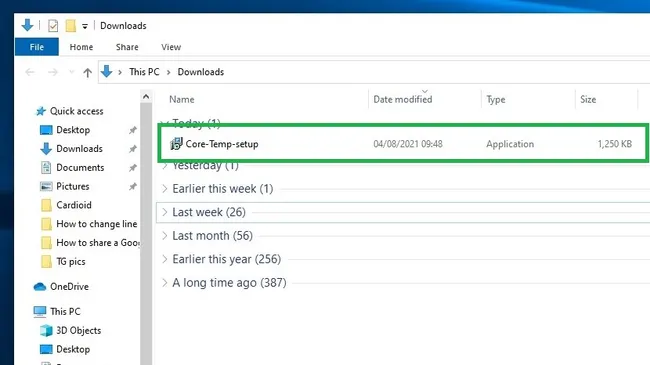Screen dimensions: 650x365
Task: Go up one folder level
Action: click(x=87, y=73)
